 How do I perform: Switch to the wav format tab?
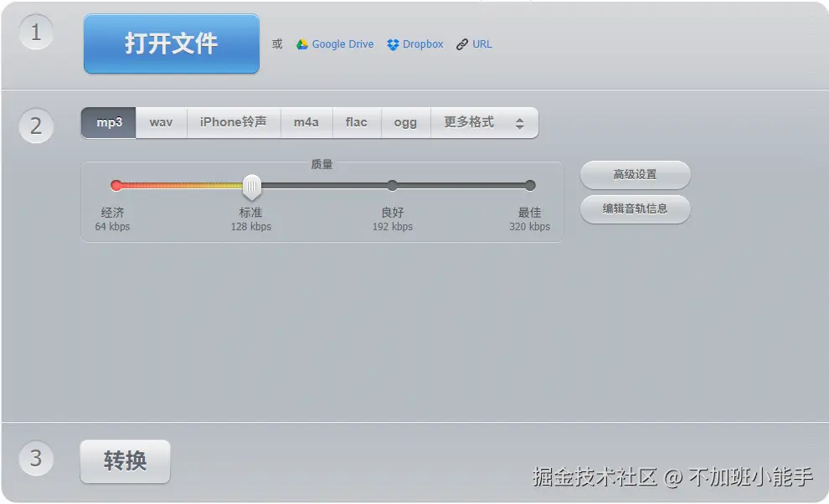[x=162, y=123]
